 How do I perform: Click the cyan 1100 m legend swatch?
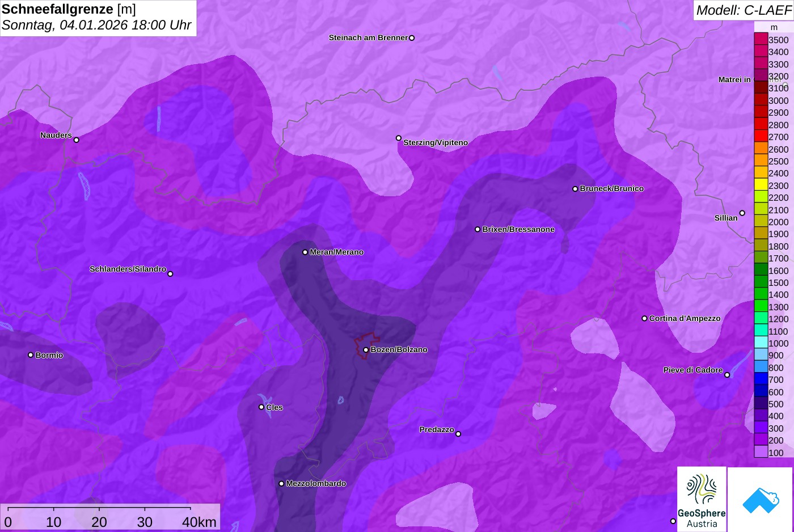(761, 331)
